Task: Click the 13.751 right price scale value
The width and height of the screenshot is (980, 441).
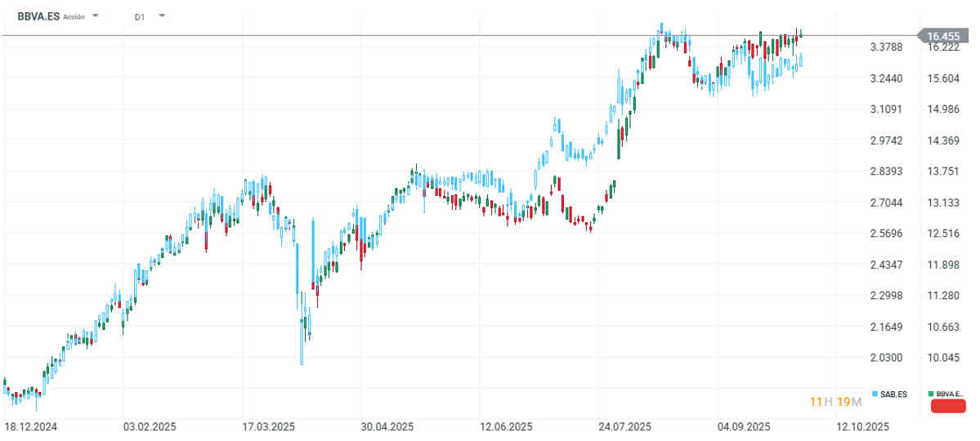Action: tap(943, 171)
